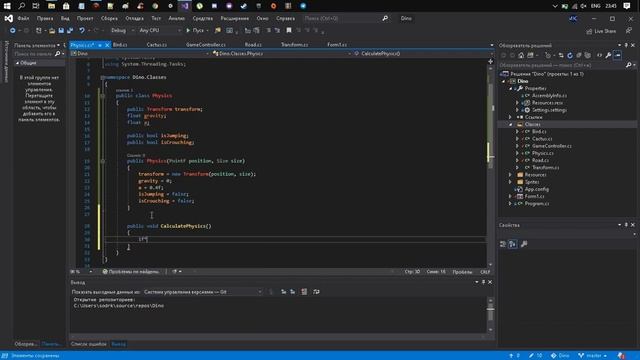Image resolution: width=640 pixels, height=360 pixels.
Task: Click the Undo arrow icon
Action: 82,31
